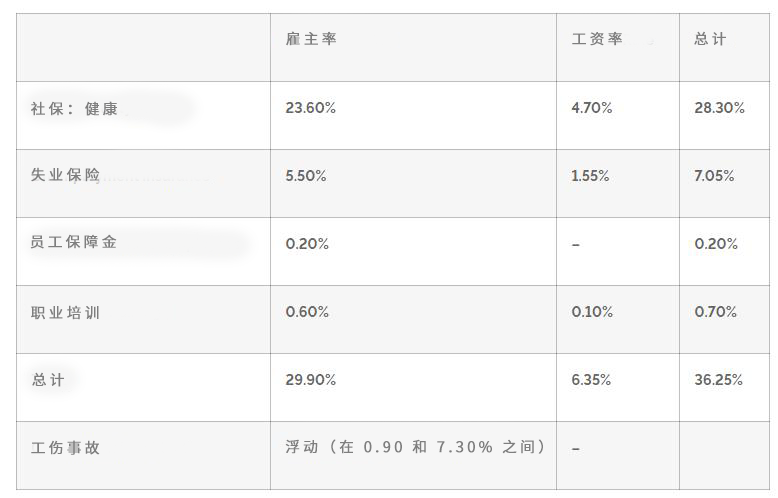Click the 雇主率 column header
This screenshot has height=498, width=778.
click(x=311, y=39)
